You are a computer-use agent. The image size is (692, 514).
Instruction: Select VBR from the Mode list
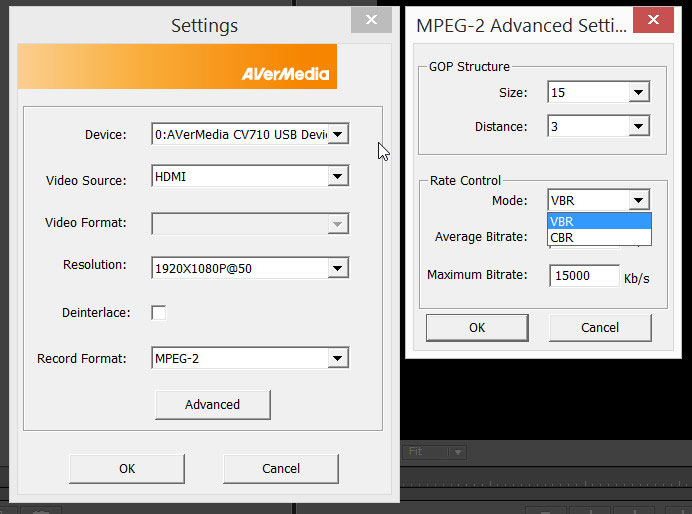coord(599,221)
